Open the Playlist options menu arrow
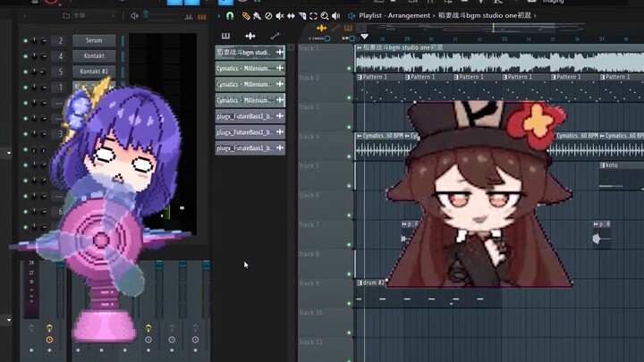This screenshot has width=644, height=362. click(x=219, y=16)
